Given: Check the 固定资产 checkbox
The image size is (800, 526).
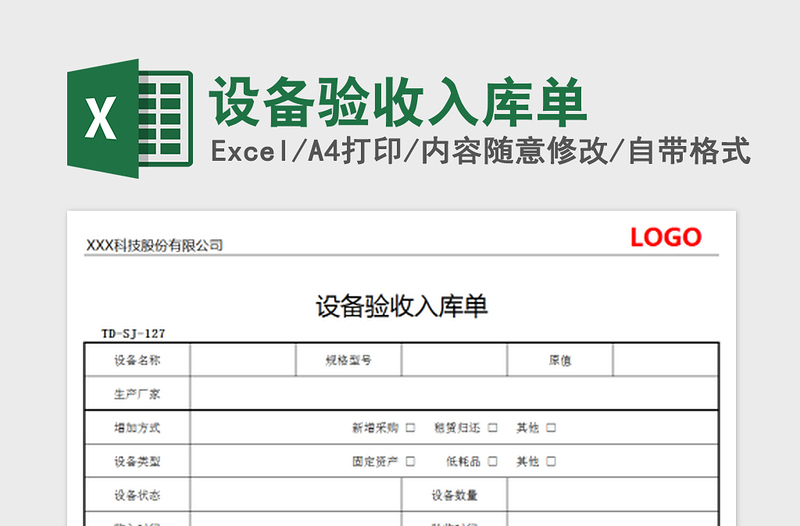Looking at the screenshot, I should tap(410, 461).
